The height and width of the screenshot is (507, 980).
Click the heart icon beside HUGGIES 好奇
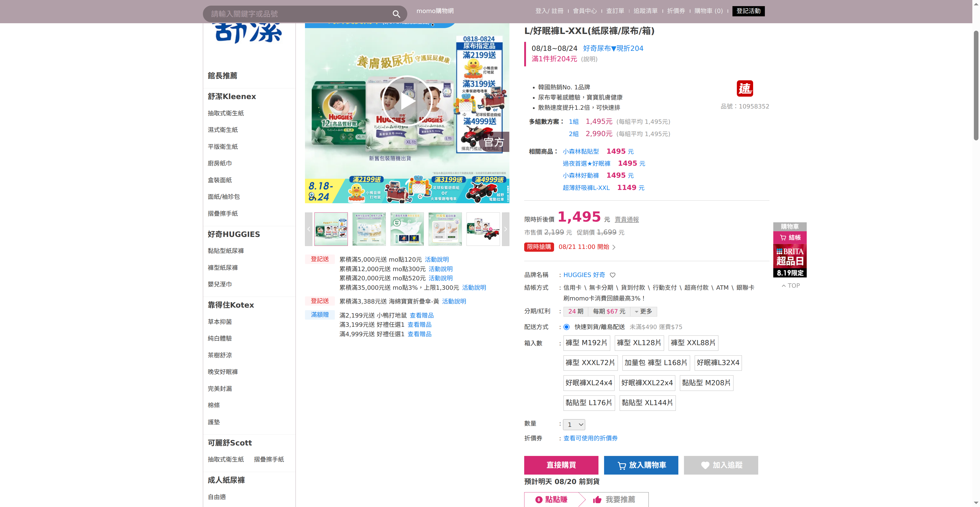click(x=612, y=275)
